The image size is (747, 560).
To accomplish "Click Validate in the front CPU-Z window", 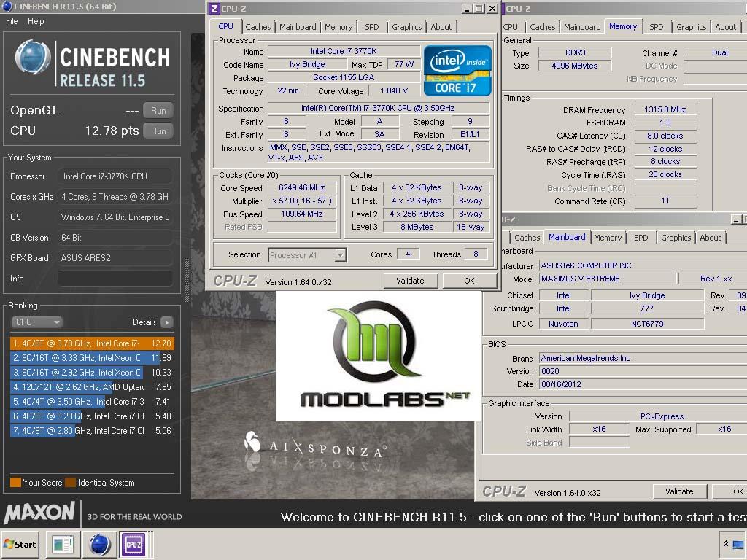I will 410,281.
